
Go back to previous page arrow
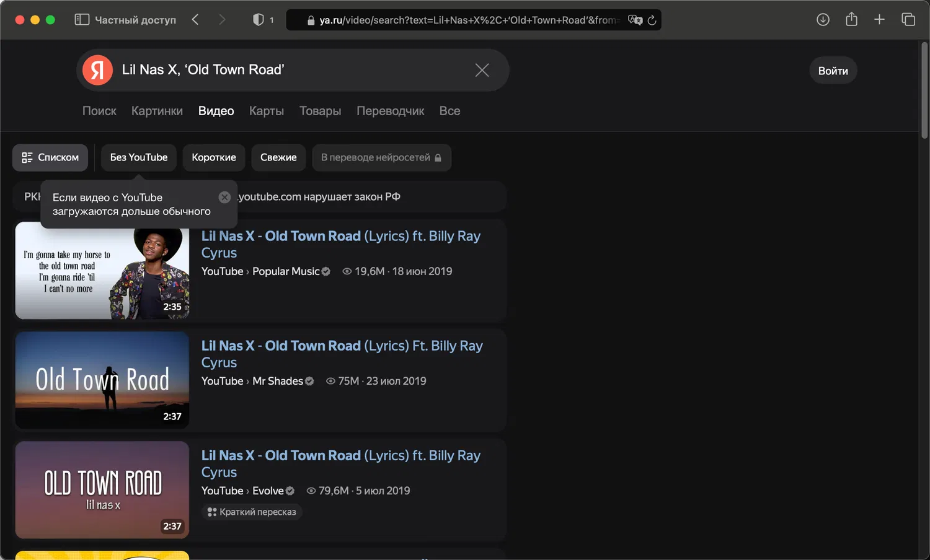click(x=195, y=20)
